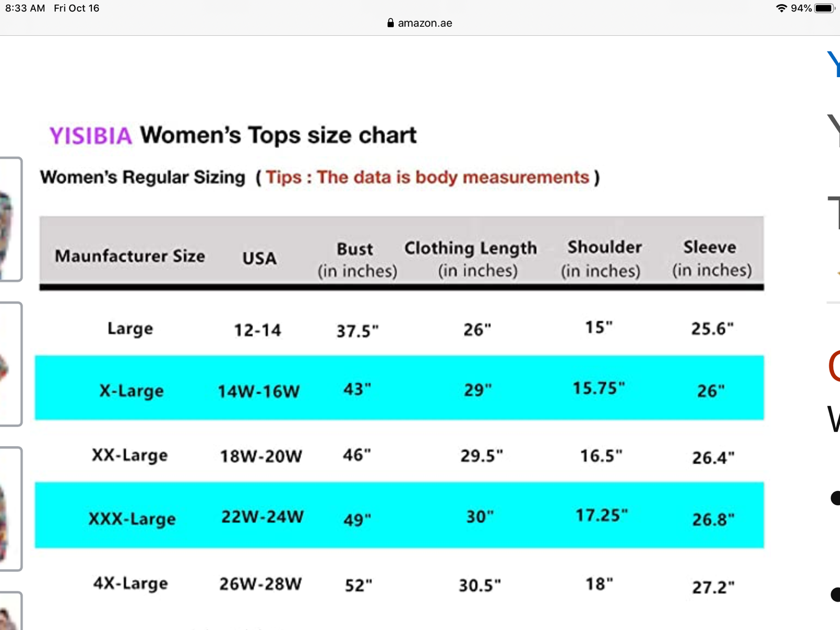
Task: Tap the 26.4" sleeve value
Action: coord(713,458)
